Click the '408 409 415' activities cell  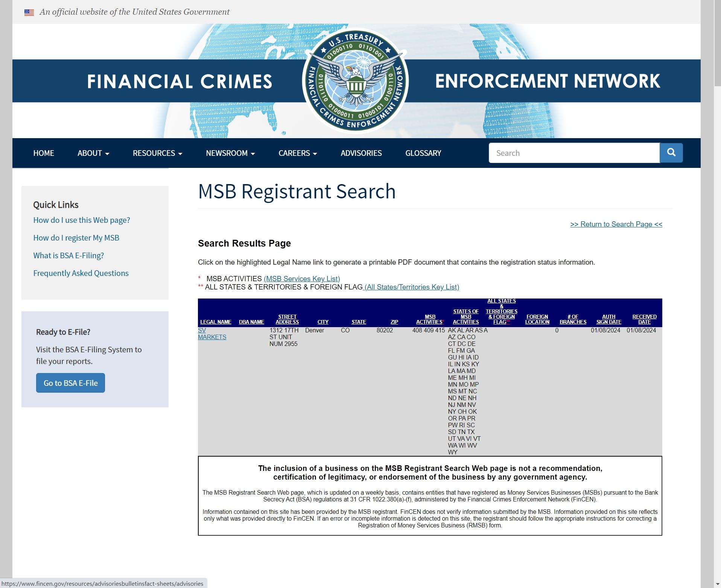tap(429, 330)
